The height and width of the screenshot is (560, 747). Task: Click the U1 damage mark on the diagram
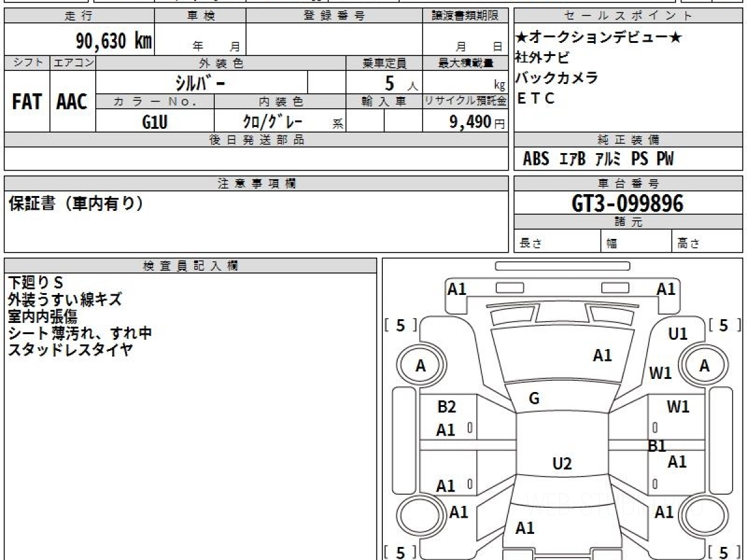click(x=678, y=334)
